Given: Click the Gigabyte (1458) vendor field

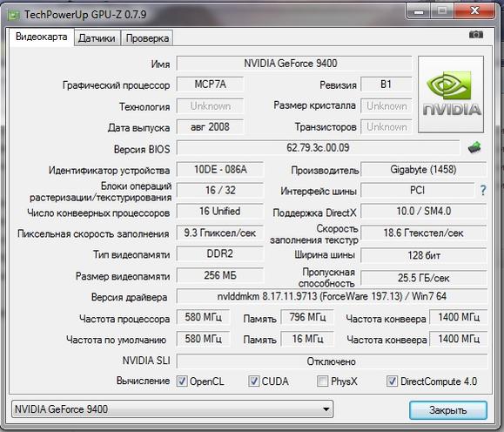Looking at the screenshot, I should (x=424, y=169).
